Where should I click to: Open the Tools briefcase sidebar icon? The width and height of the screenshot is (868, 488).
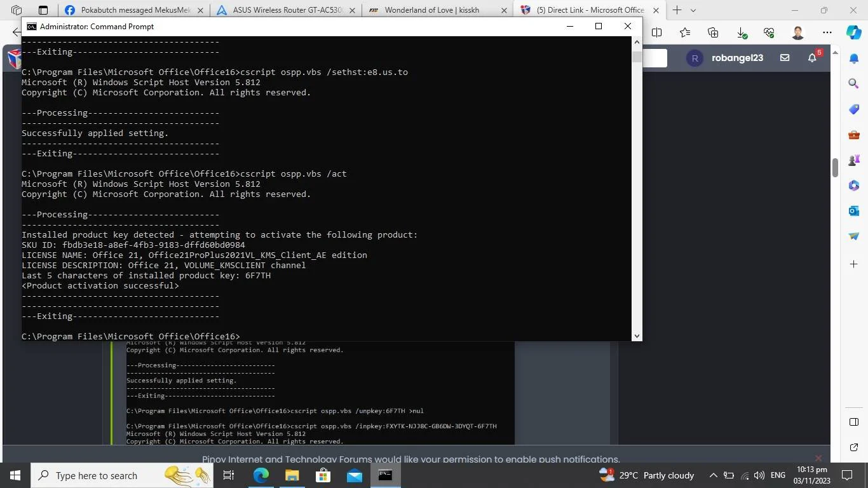854,134
